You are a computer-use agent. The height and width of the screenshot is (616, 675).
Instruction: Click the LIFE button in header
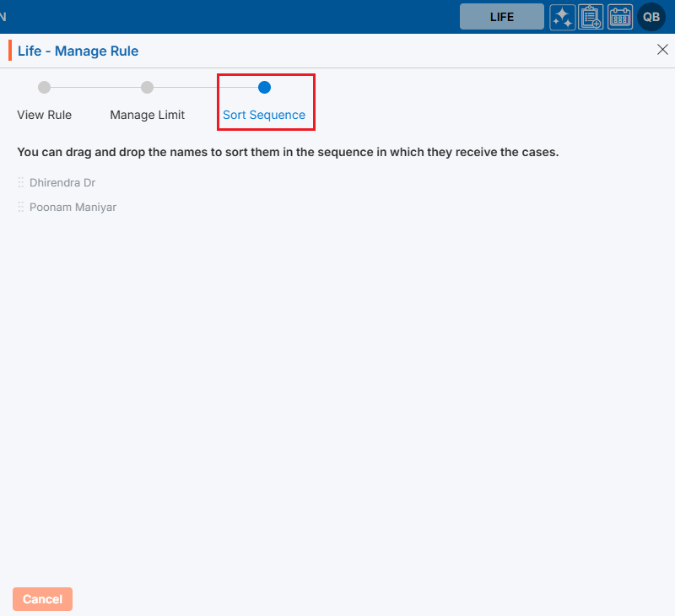coord(501,17)
